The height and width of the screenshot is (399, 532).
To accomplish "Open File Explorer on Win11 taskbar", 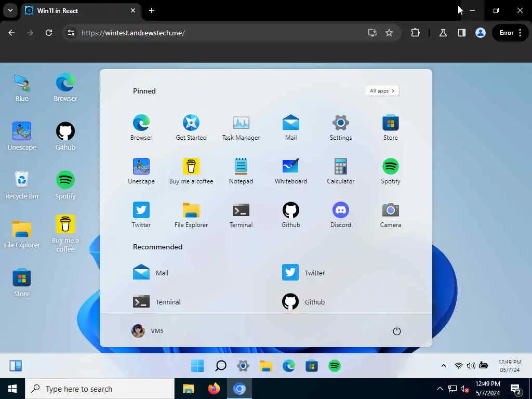I will click(266, 366).
